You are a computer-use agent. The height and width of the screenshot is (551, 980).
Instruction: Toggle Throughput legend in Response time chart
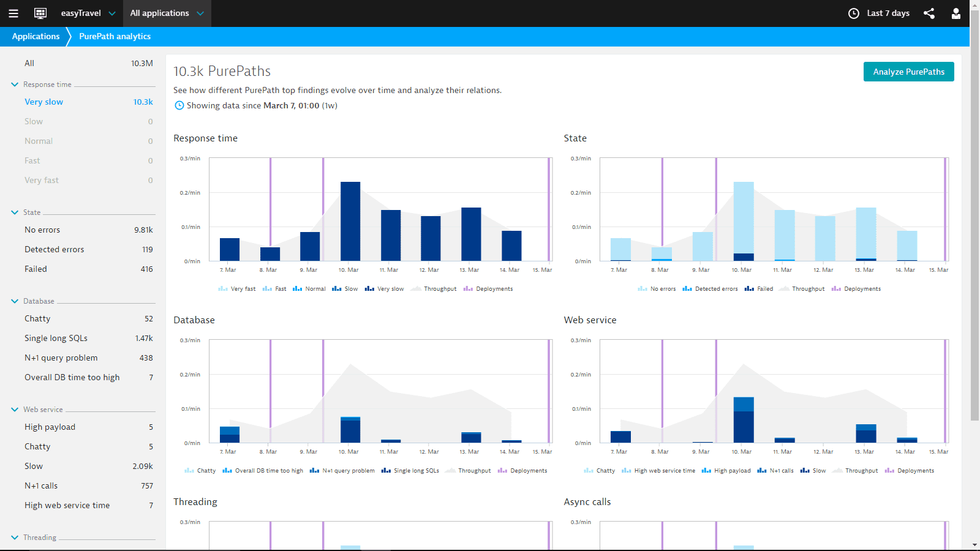coord(434,289)
